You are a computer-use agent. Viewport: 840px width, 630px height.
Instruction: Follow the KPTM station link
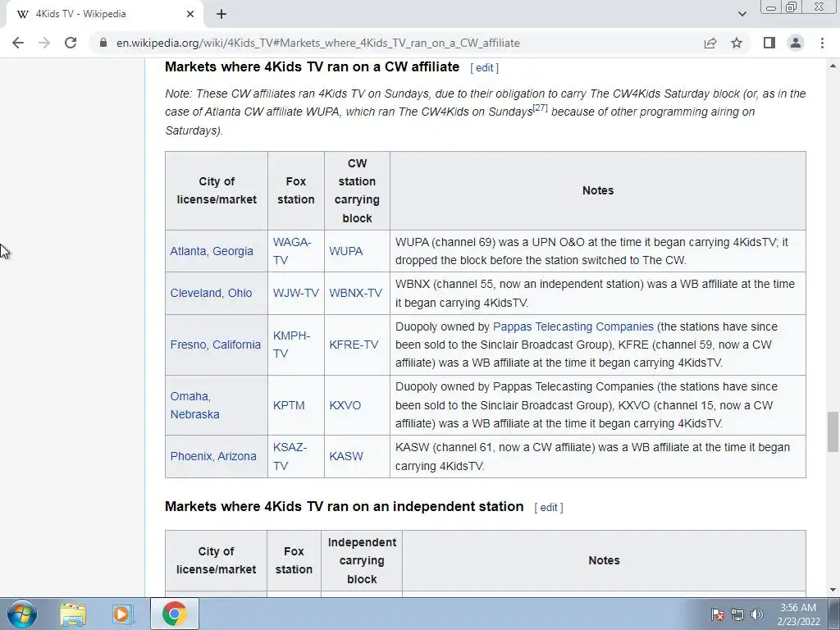click(x=289, y=405)
